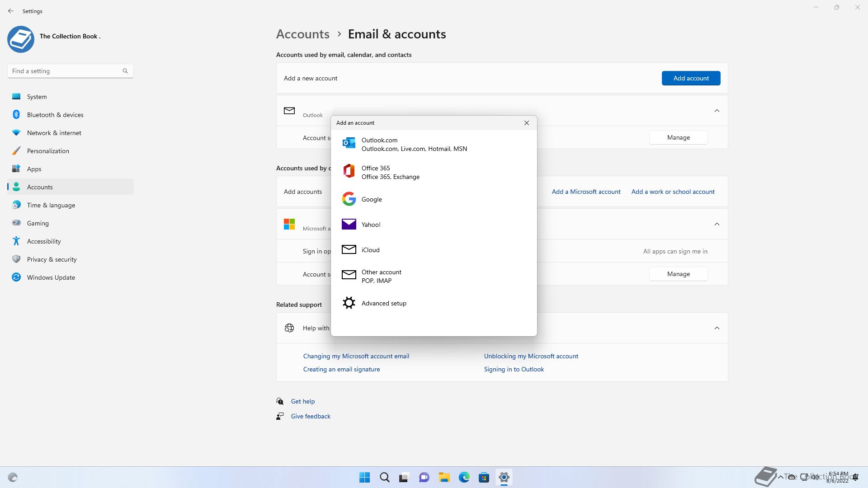Image resolution: width=868 pixels, height=488 pixels.
Task: Select Accounts in the sidebar
Action: point(71,187)
